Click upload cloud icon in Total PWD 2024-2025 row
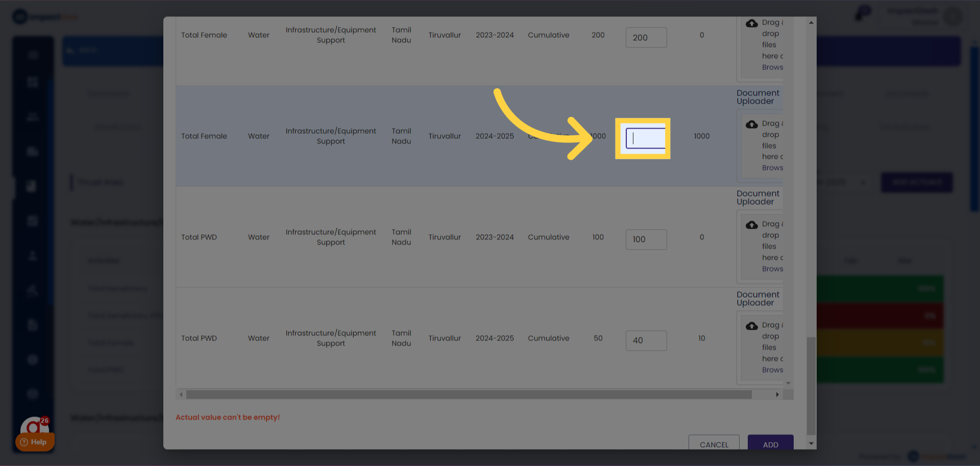 pyautogui.click(x=751, y=326)
